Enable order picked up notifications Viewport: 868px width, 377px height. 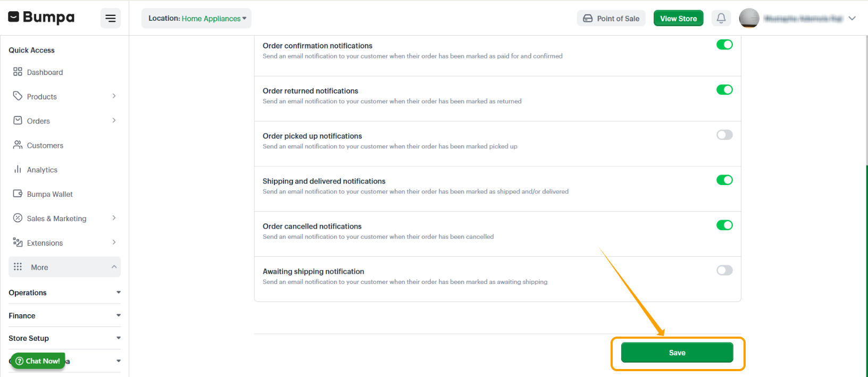724,135
